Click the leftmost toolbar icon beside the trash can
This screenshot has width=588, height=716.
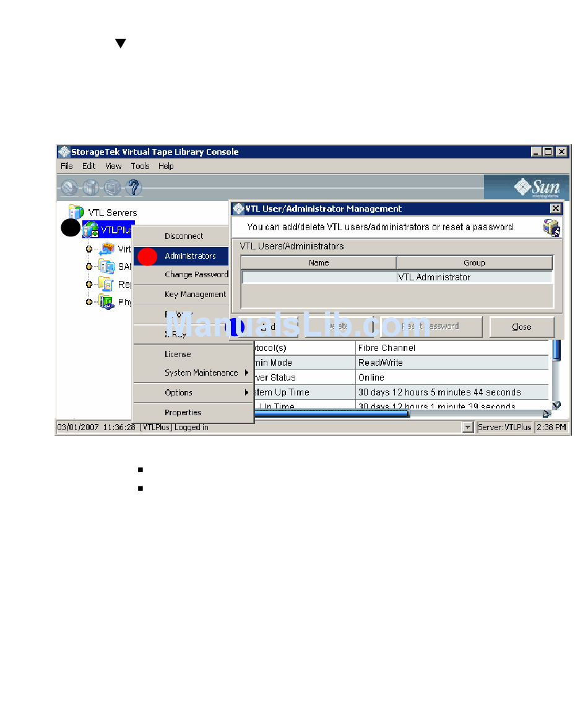tap(70, 188)
